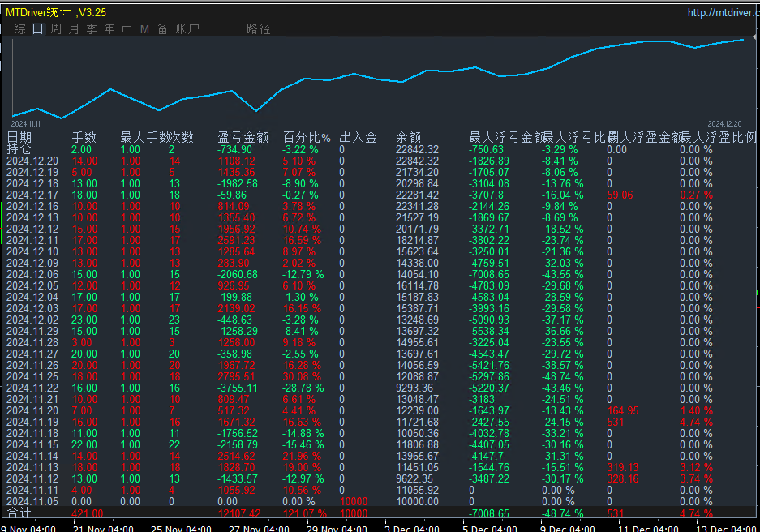Click the 路径 path menu item

(x=258, y=28)
